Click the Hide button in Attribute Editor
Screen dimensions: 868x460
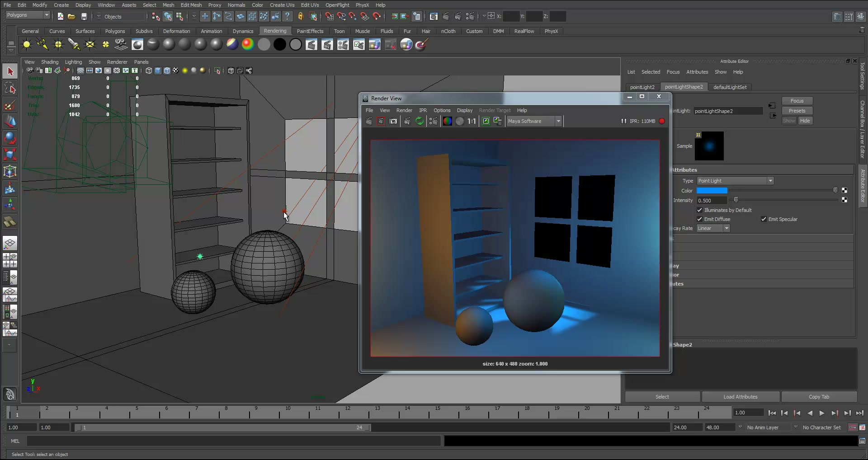[805, 121]
